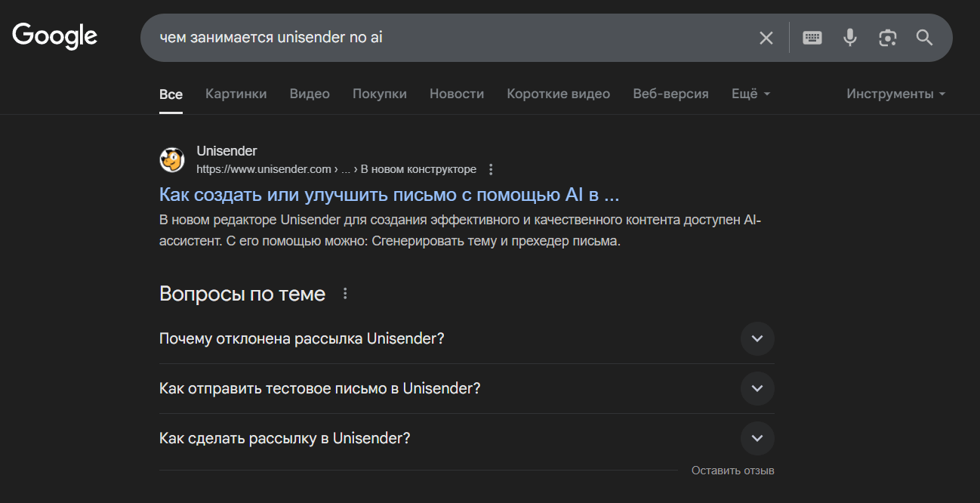Click Оставить отзыв feedback link
This screenshot has height=503, width=980.
[x=733, y=471]
